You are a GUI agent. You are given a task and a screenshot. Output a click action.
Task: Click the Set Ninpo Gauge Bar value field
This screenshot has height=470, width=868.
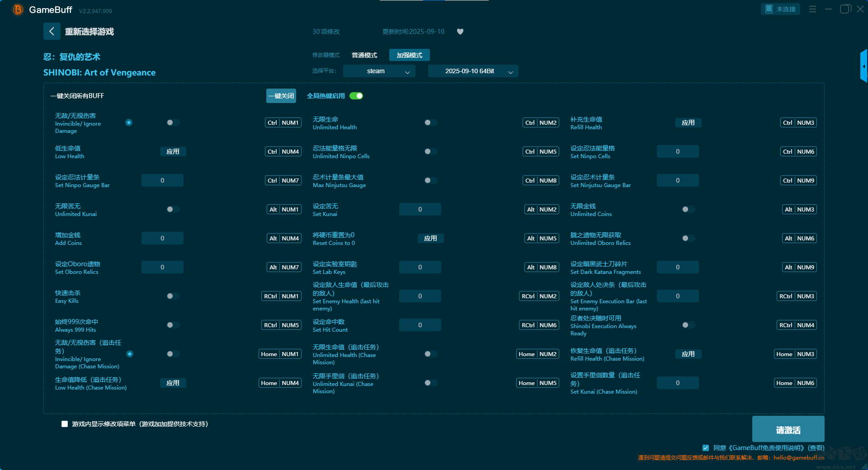pos(162,180)
